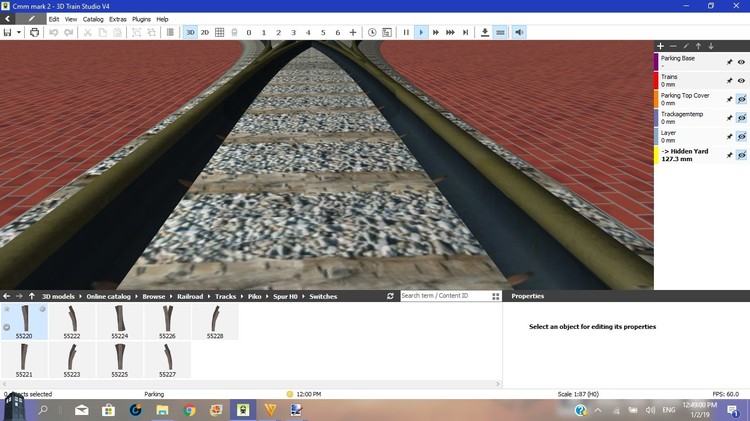Screen dimensions: 750x421
Task: Hide the Trains layer
Action: (741, 81)
